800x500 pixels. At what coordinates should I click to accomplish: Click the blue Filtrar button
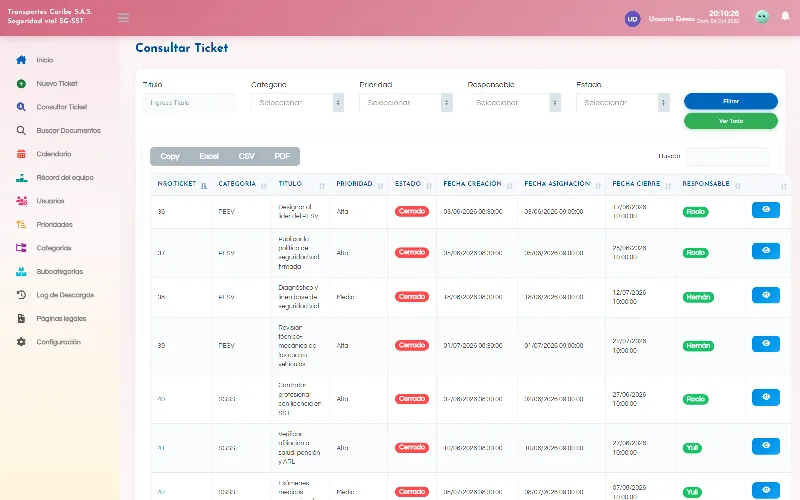731,101
